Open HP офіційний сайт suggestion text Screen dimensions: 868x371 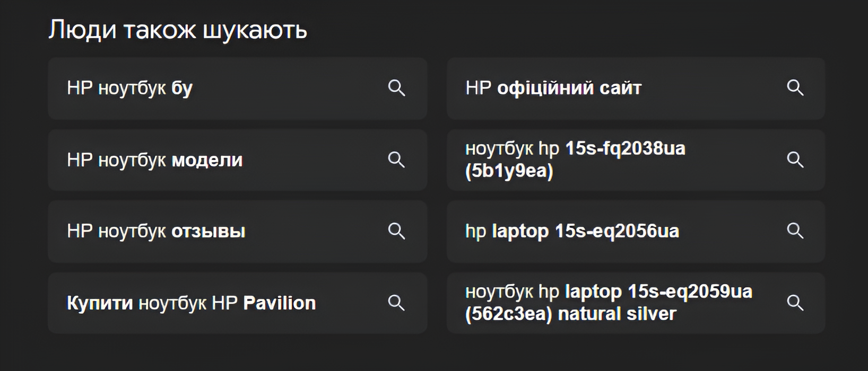coord(553,89)
